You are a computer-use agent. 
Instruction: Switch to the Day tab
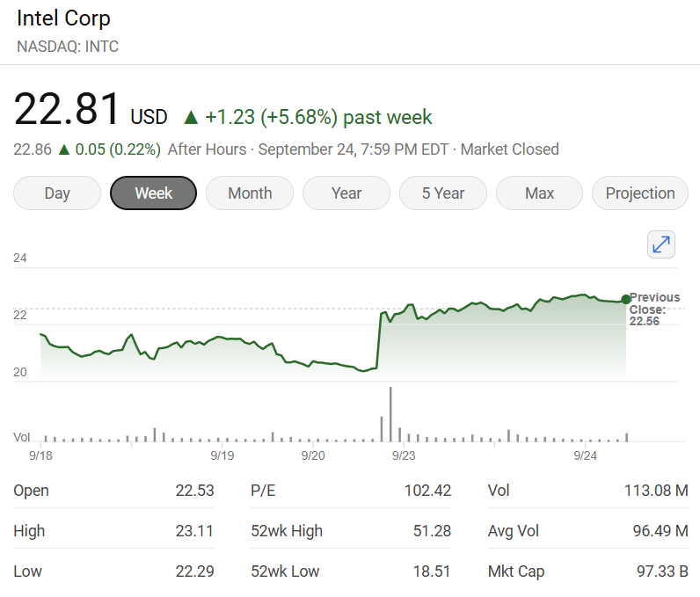tap(57, 193)
